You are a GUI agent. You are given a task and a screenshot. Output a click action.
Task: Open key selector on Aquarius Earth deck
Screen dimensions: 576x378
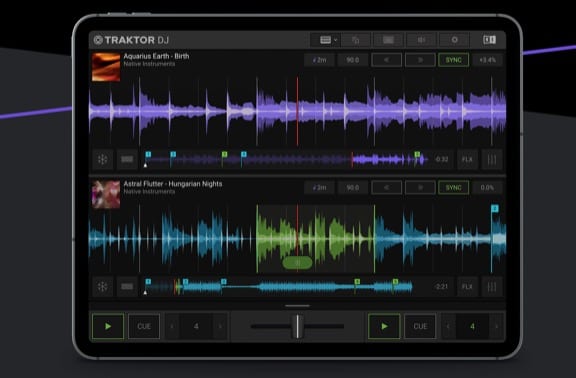[319, 60]
